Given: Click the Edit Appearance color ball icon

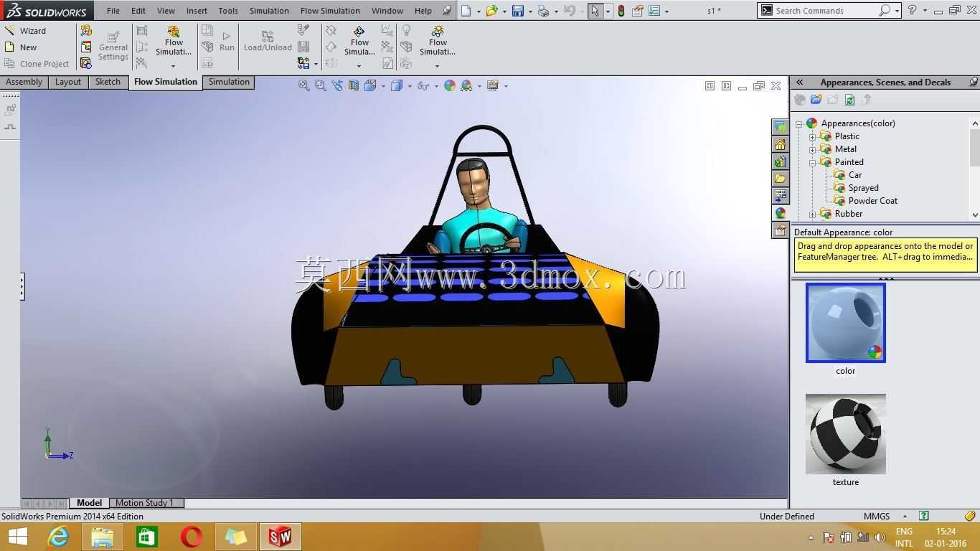Looking at the screenshot, I should [450, 85].
